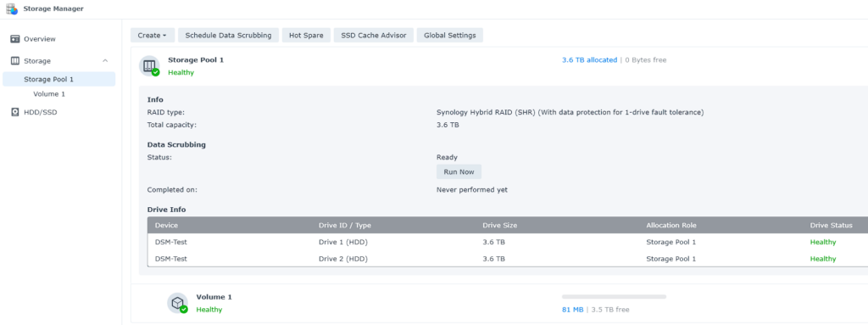Screen dimensions: 868x325
Task: Open SSD Cache Advisor
Action: [x=374, y=35]
